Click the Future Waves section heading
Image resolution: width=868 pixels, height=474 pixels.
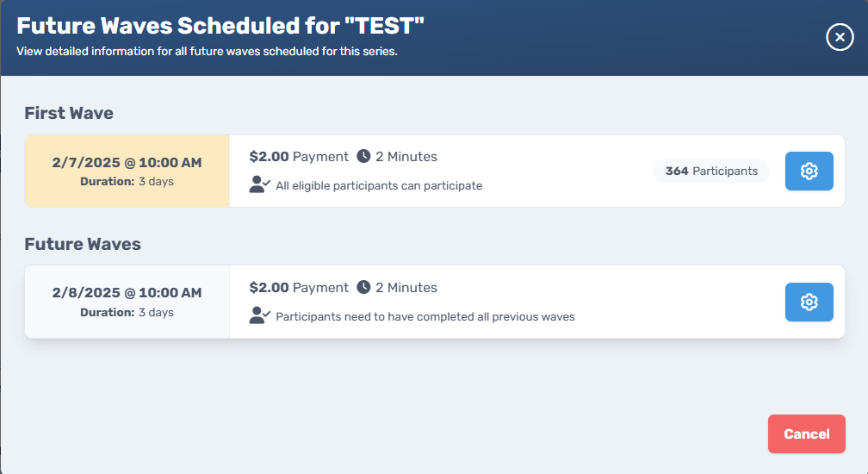[83, 244]
